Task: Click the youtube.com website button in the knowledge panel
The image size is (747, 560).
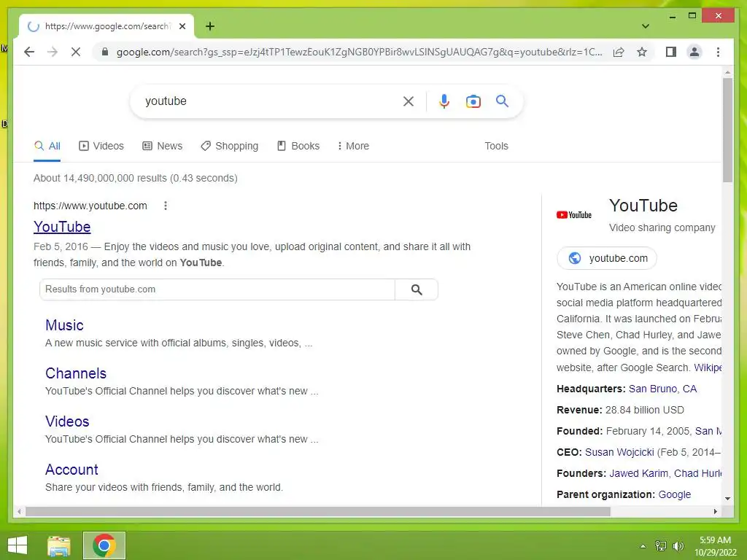Action: [x=607, y=258]
